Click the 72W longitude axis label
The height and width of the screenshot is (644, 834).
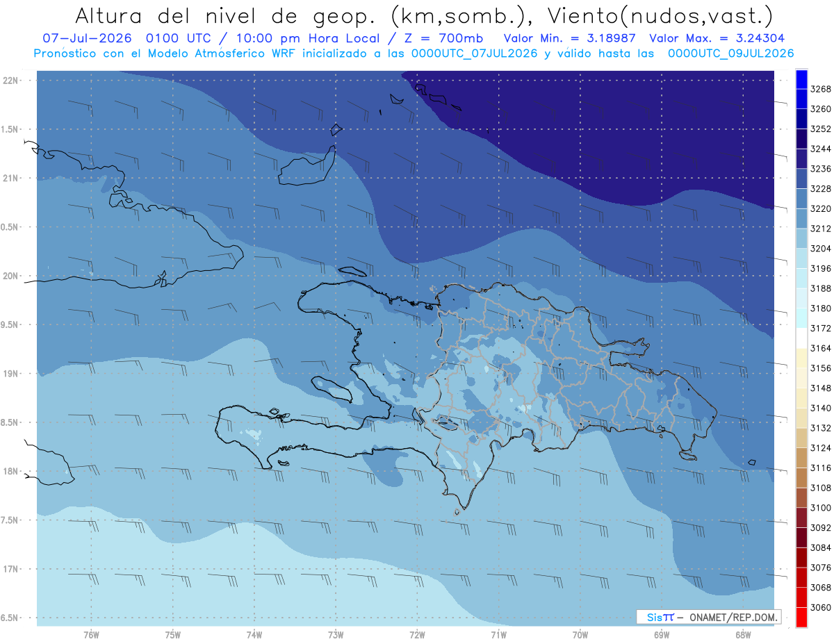click(x=417, y=635)
